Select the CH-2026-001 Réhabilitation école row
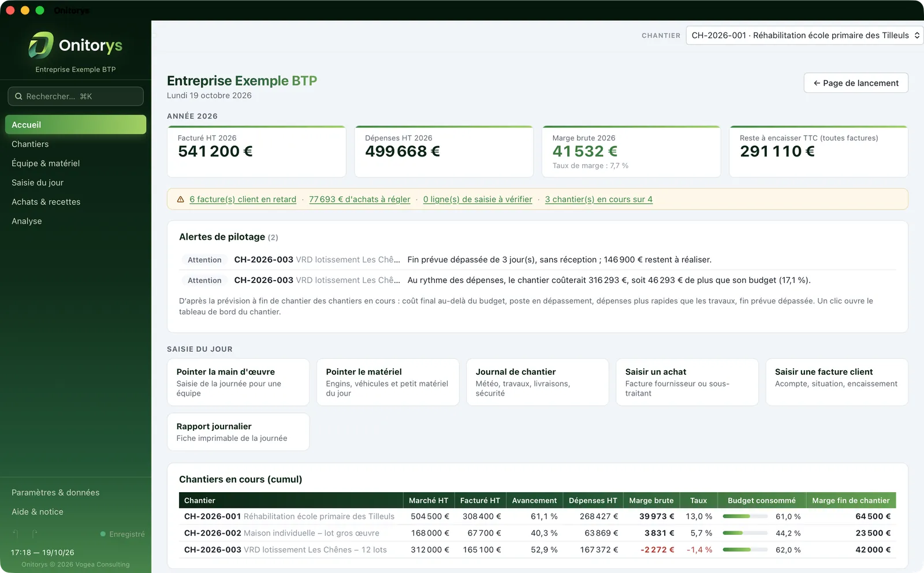This screenshot has width=924, height=573. click(538, 516)
